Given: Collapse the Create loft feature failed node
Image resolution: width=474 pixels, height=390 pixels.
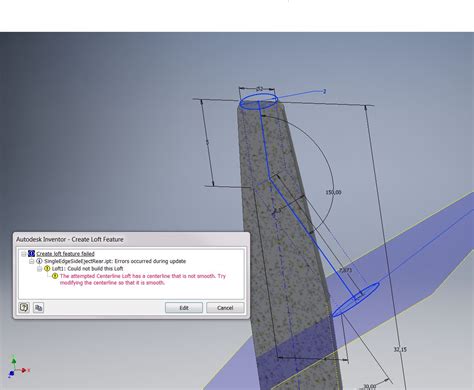Looking at the screenshot, I should [x=23, y=254].
